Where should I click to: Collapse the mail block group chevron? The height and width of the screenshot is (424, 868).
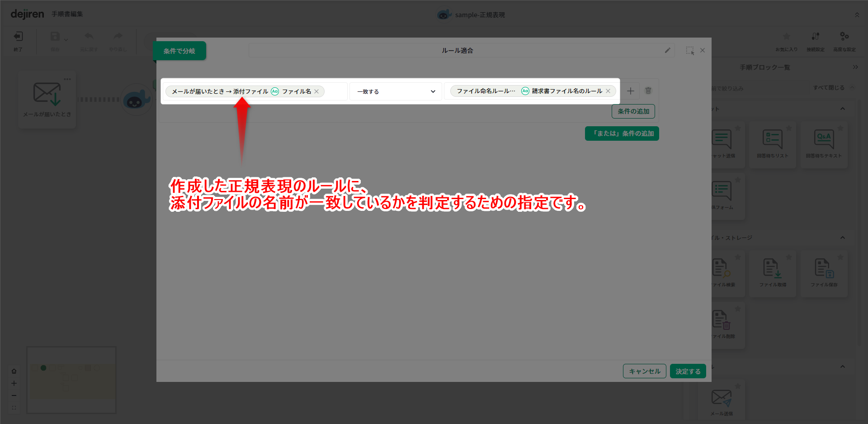coord(843,367)
